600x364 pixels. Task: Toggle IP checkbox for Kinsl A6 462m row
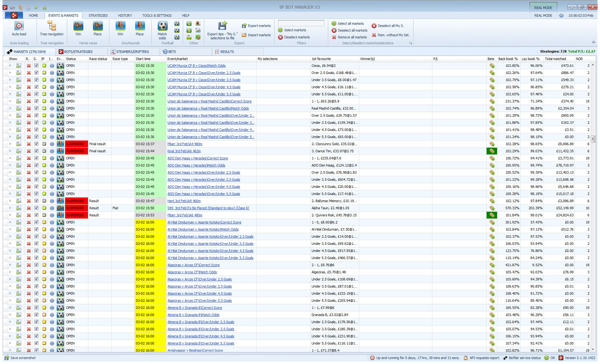click(x=44, y=151)
